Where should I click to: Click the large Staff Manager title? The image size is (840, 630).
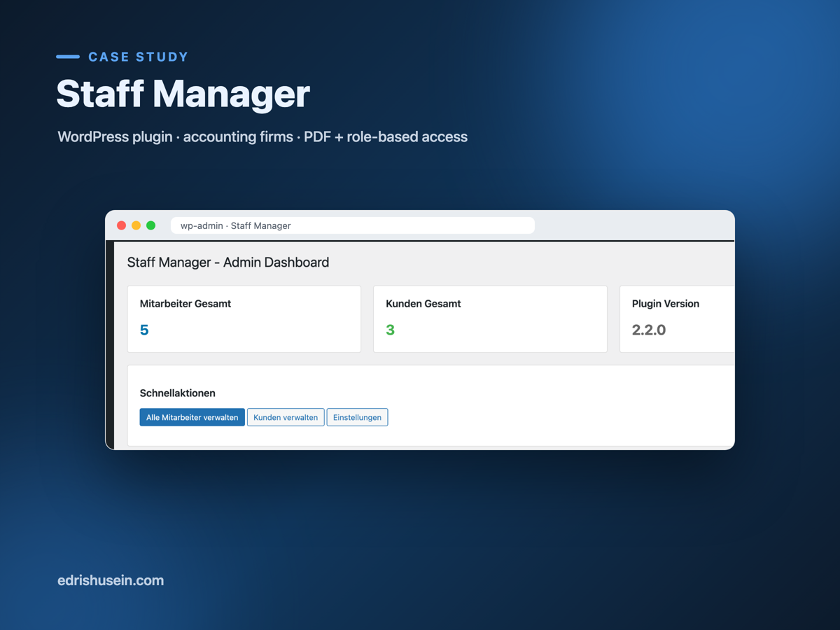click(x=183, y=94)
